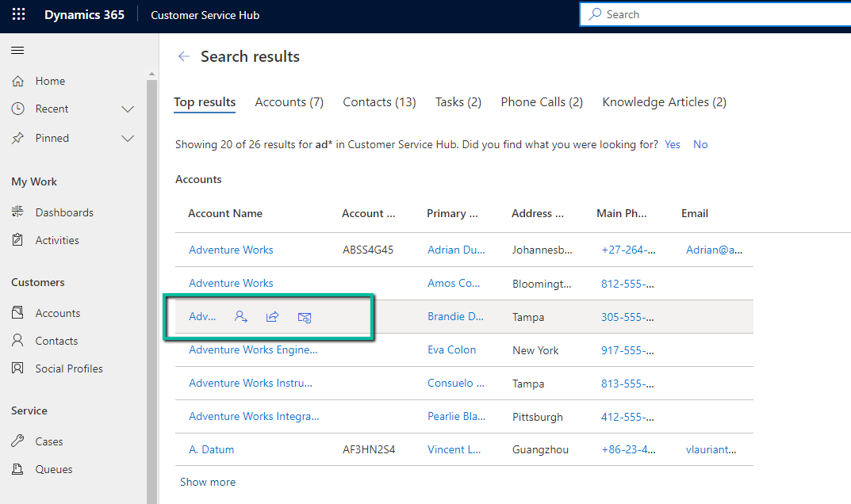
Task: Open the A. Datum account link
Action: (x=211, y=449)
